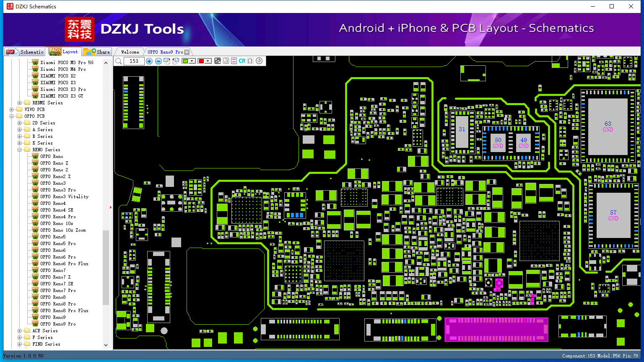644x362 pixels.
Task: Expand the ACE Series folder
Action: click(20, 331)
